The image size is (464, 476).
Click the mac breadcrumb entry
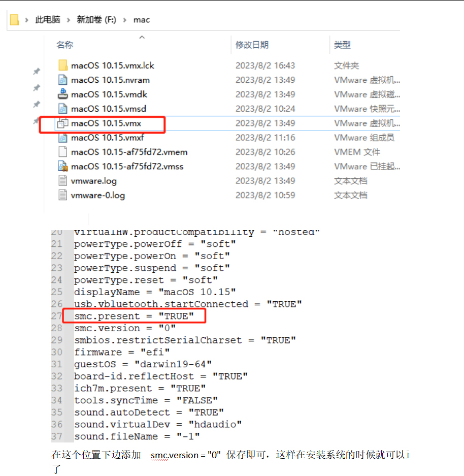tap(141, 20)
